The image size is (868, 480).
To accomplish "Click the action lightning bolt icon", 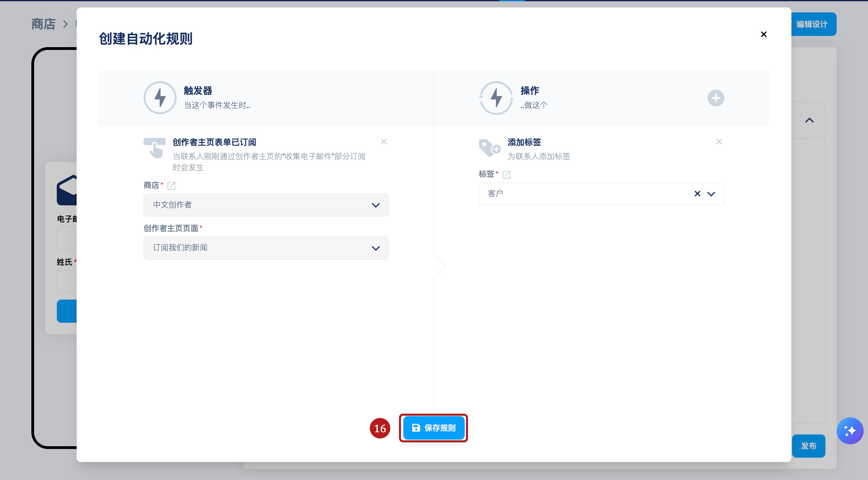I will [496, 98].
